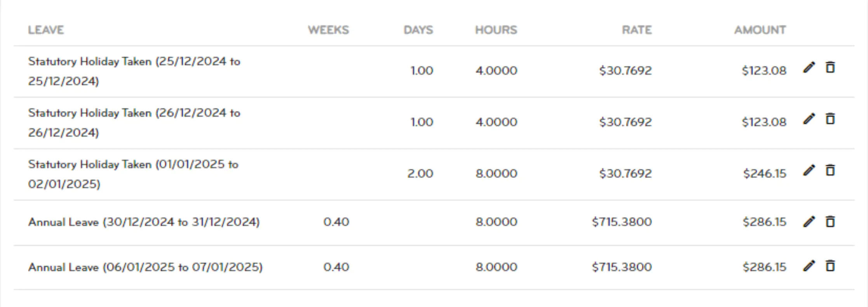Screen dimensions: 868x307
Task: Edit Annual Leave 06/01/2025 entry
Action: click(x=809, y=266)
